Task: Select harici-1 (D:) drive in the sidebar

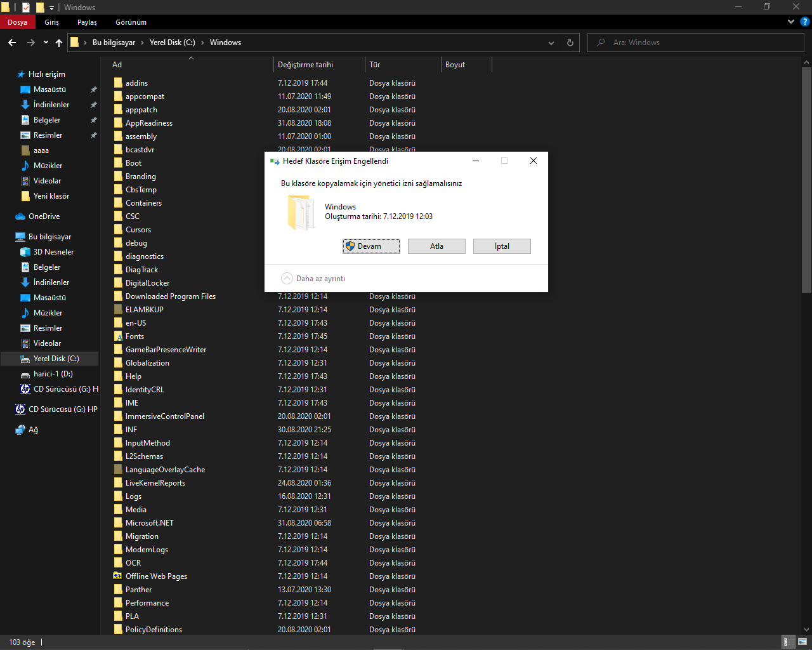Action: (x=53, y=374)
